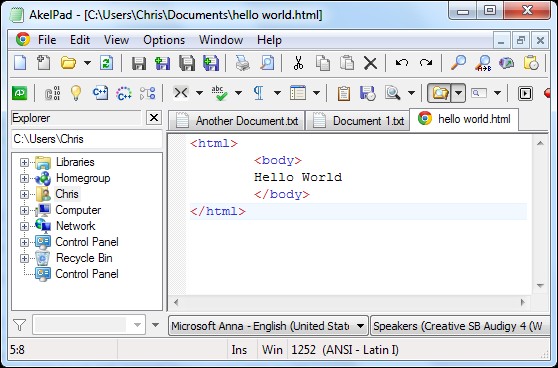Open the filter combo box below Explorer
This screenshot has width=558, height=368.
click(x=89, y=325)
